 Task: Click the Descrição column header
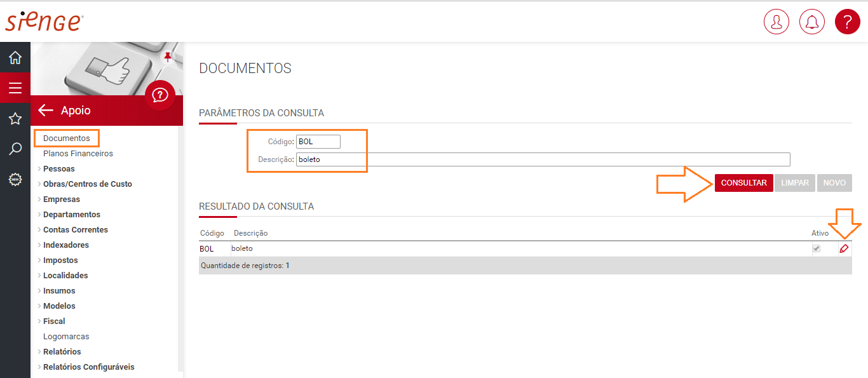(x=251, y=234)
